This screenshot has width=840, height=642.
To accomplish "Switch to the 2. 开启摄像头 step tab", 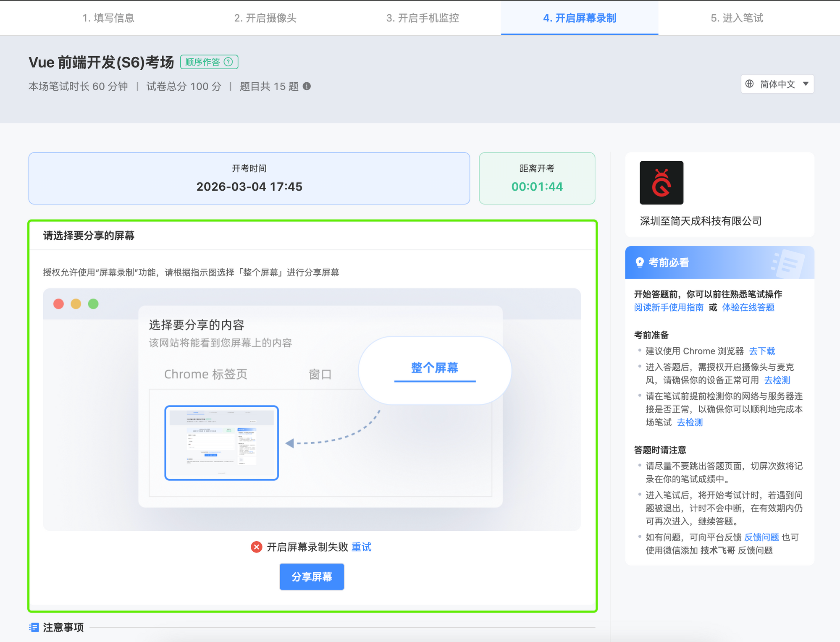I will [x=265, y=18].
